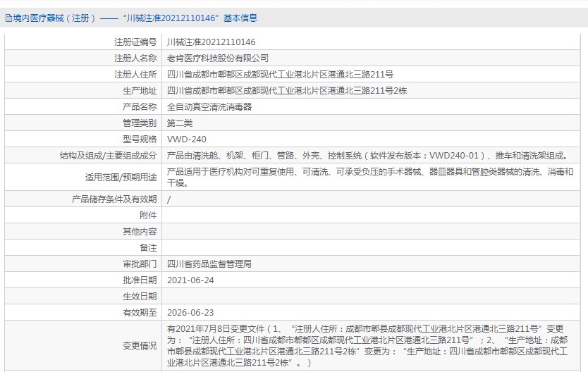Click the 变更情况 label
The width and height of the screenshot is (588, 372).
(140, 345)
